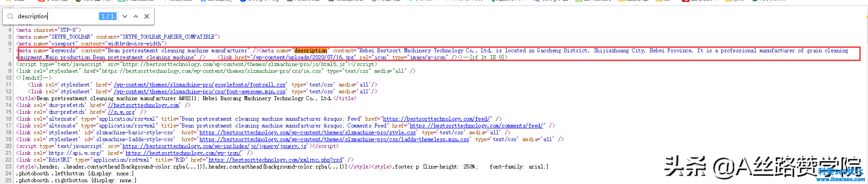
Task: Click the .header style rule on line 23
Action: pyautogui.click(x=282, y=167)
